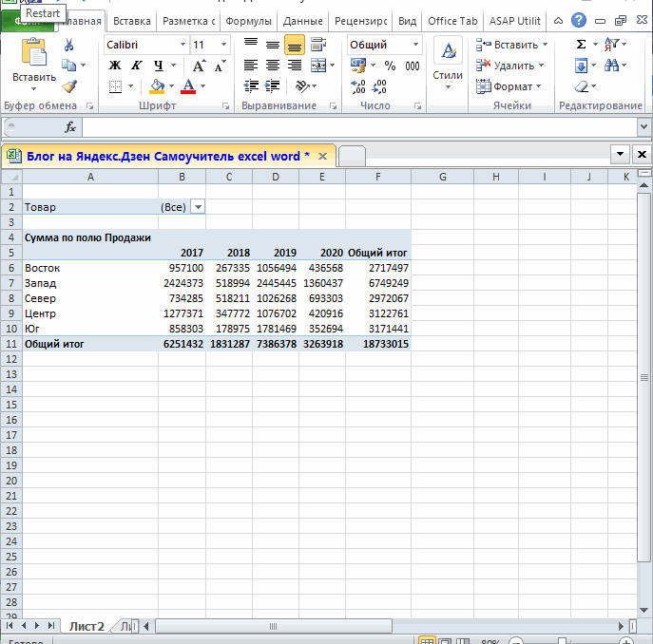Open the Стили styles gallery
The width and height of the screenshot is (653, 644).
tap(448, 64)
